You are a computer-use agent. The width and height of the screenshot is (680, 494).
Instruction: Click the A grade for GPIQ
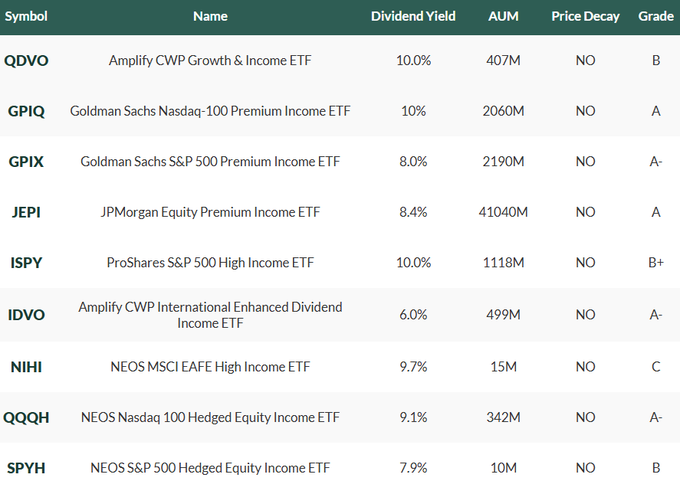coord(656,111)
